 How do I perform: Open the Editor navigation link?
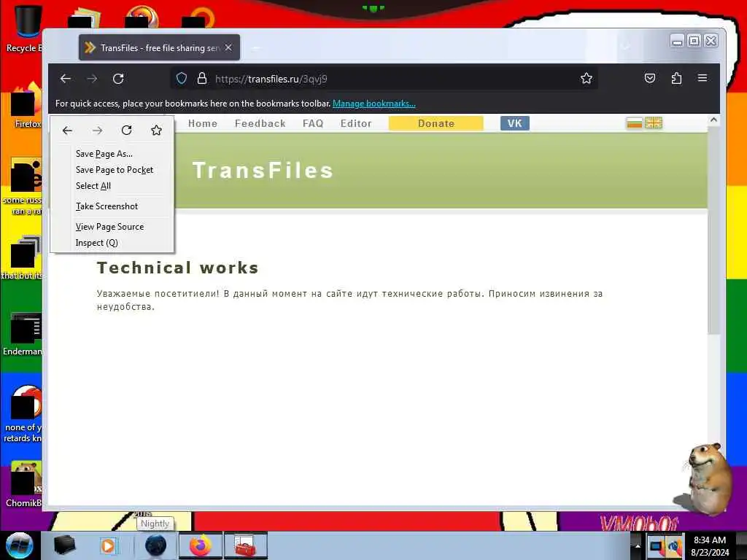pyautogui.click(x=356, y=123)
